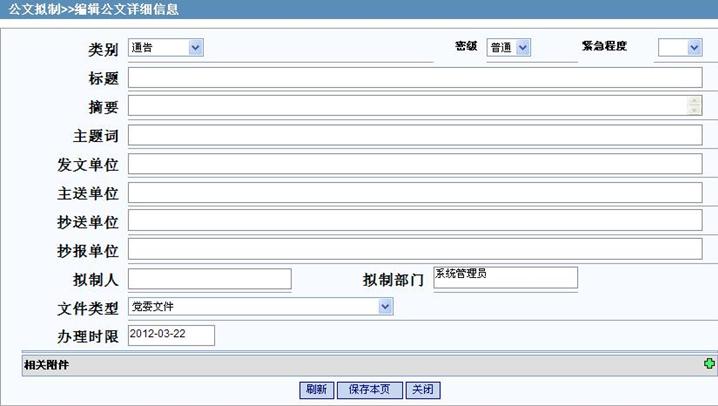Image resolution: width=718 pixels, height=406 pixels.
Task: Focus the 标题 text field
Action: pyautogui.click(x=414, y=77)
